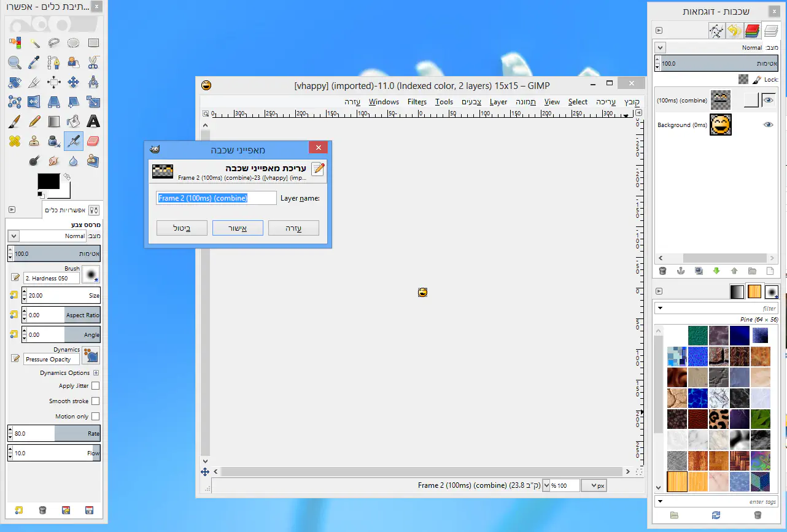Check the Smooth stroke option

(95, 401)
